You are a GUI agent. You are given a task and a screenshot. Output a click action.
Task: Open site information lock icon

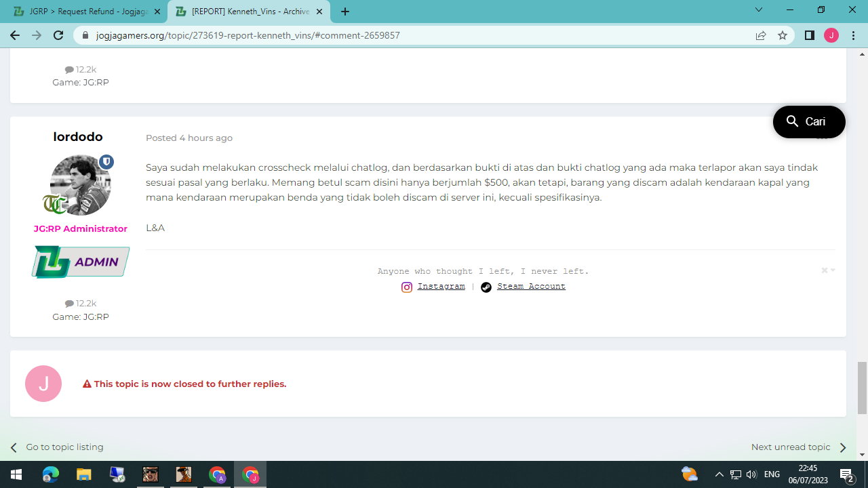pos(85,35)
